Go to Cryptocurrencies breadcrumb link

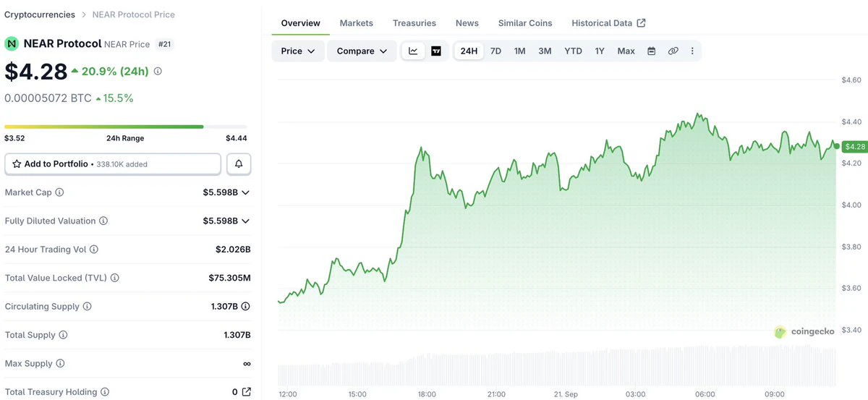tap(40, 14)
